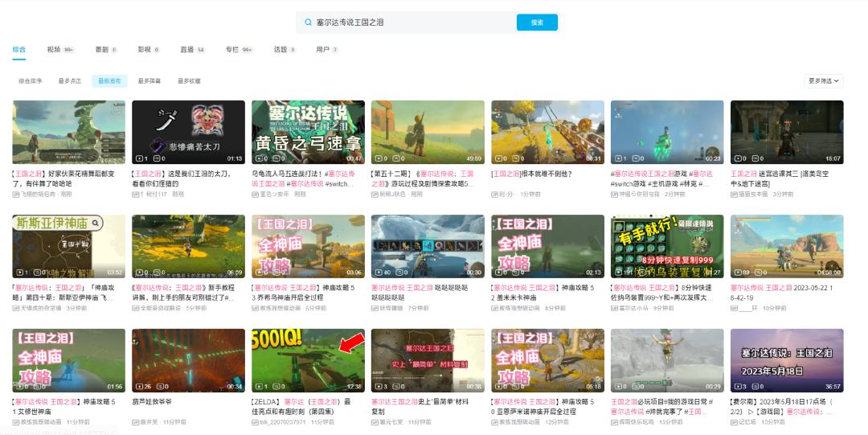Click the magnifier icon in the search box
Screen dimensions: 868x435
point(309,23)
